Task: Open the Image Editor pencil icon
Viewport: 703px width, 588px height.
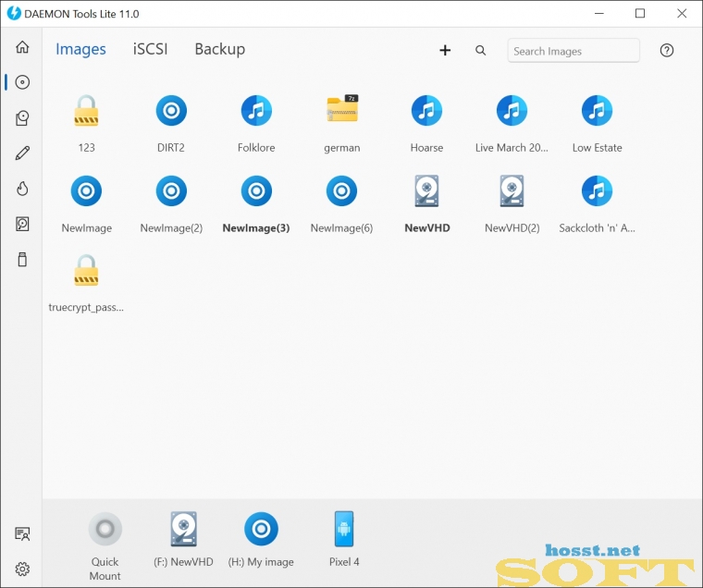Action: coord(22,153)
